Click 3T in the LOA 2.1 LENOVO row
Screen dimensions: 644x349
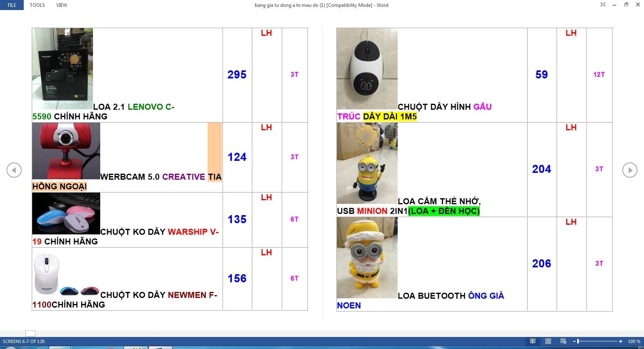coord(295,75)
